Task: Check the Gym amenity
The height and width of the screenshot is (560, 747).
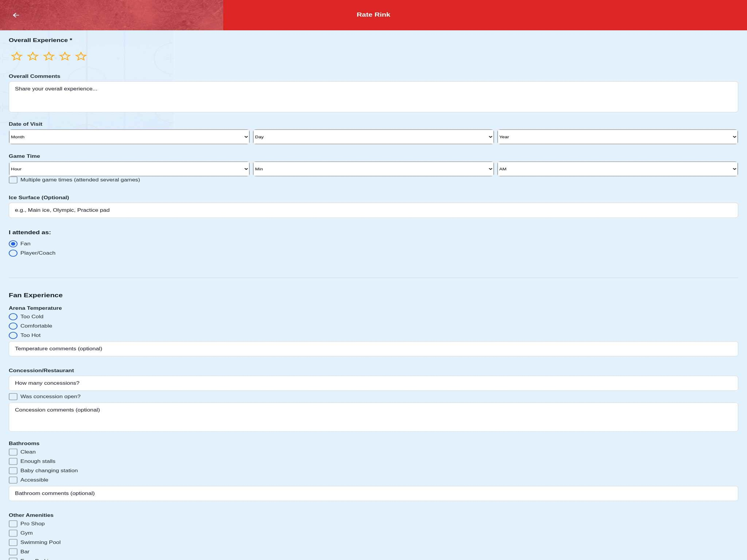Action: [13, 533]
